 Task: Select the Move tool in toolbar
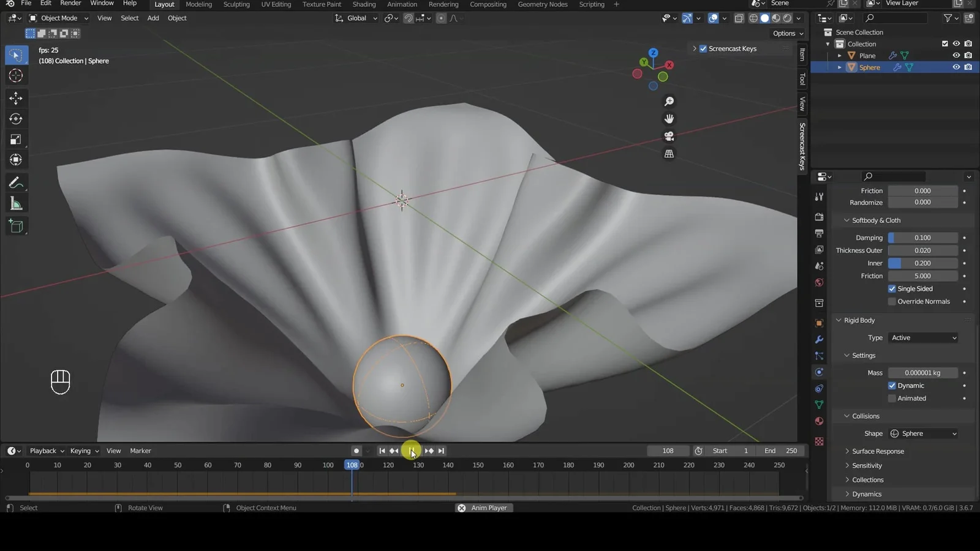coord(16,98)
